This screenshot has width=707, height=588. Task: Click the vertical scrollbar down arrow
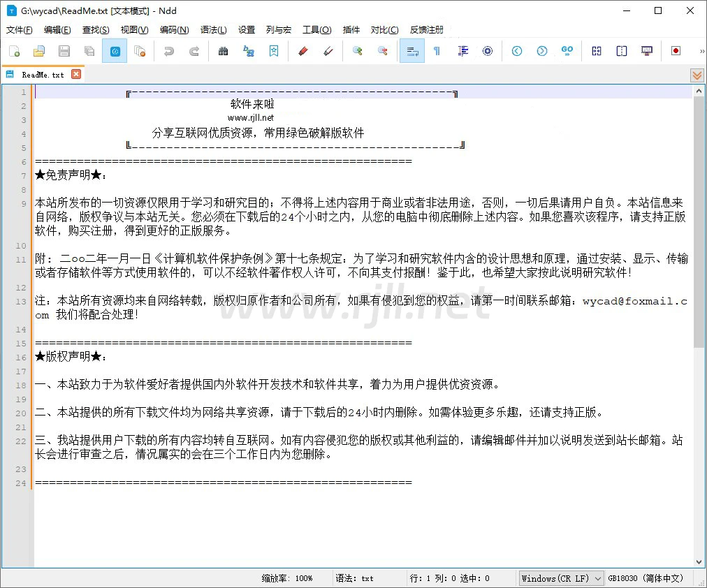[699, 562]
